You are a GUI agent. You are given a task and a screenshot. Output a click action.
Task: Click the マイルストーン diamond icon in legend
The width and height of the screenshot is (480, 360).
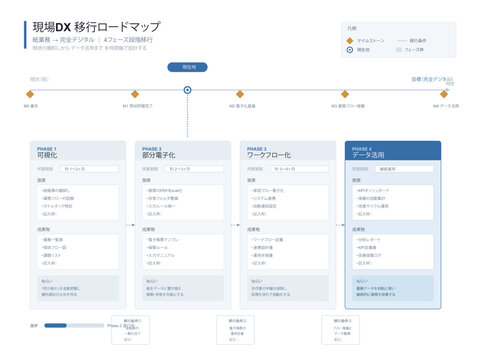click(x=350, y=41)
